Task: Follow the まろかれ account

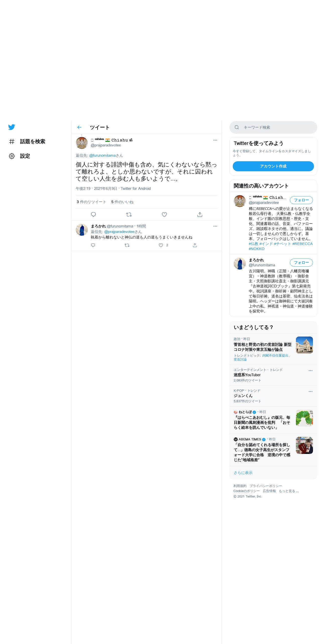Action: (301, 263)
